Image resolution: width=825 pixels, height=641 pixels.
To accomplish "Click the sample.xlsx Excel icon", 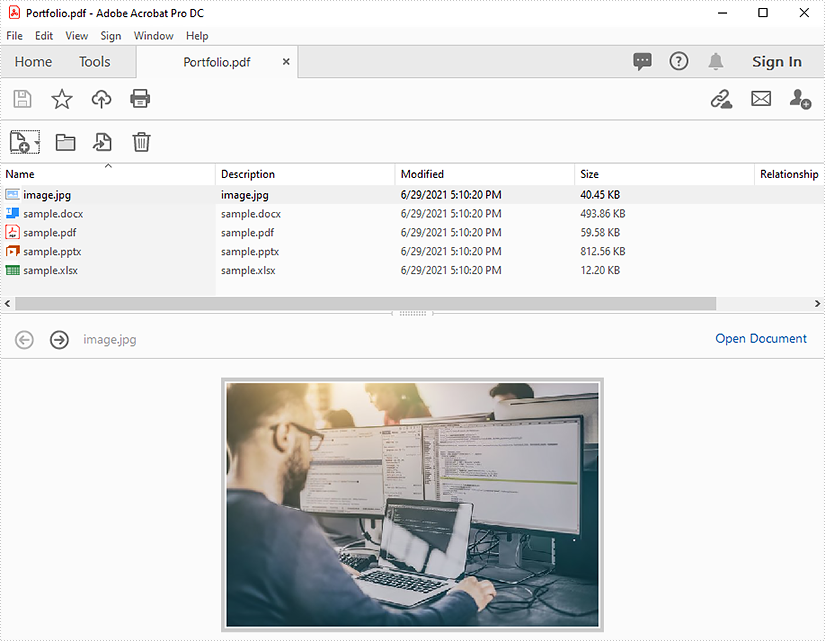I will pos(12,270).
